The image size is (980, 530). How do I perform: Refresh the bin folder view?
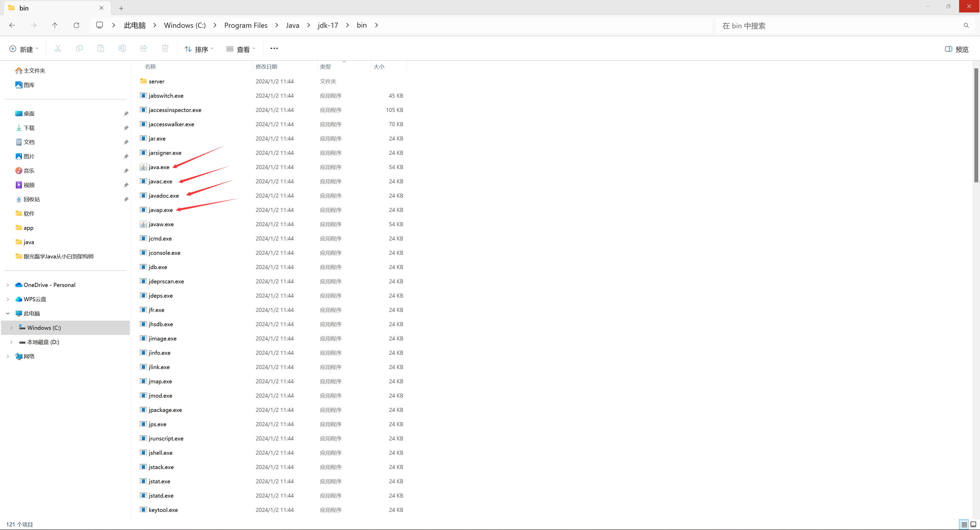point(77,25)
